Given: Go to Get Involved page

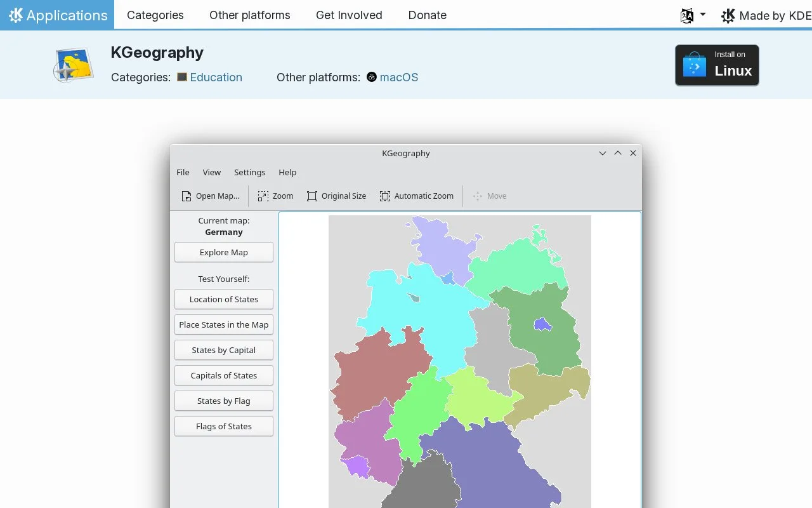Looking at the screenshot, I should coord(349,15).
